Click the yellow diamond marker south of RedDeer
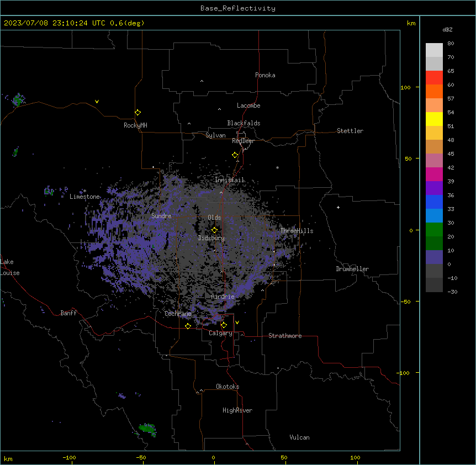The width and height of the screenshot is (476, 465). click(x=235, y=155)
